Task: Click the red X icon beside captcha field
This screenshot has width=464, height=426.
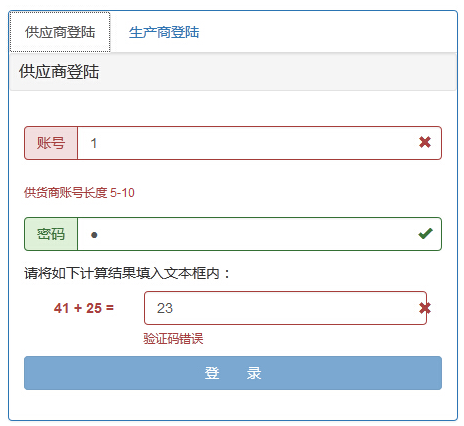Action: point(425,308)
